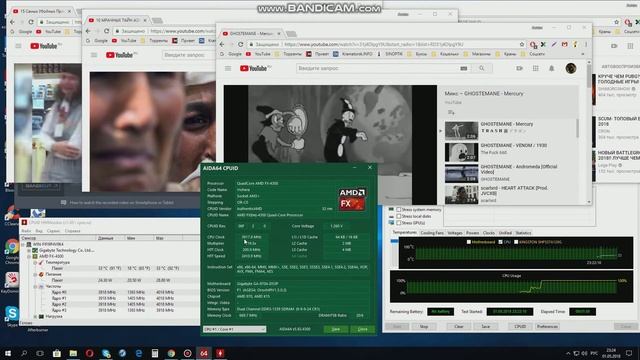This screenshot has height=360, width=640.
Task: Open Файл menu in HWMonitor
Action: [26, 231]
